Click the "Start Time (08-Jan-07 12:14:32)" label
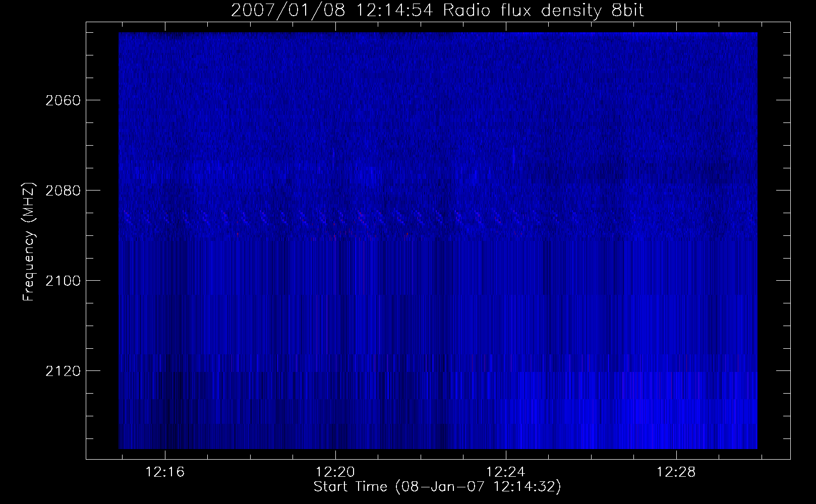The width and height of the screenshot is (816, 504). click(x=437, y=487)
